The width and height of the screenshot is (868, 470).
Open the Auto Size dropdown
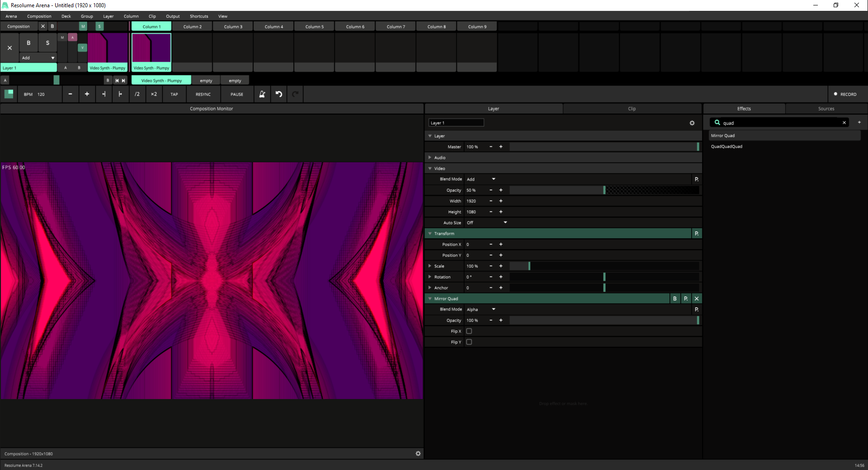coord(486,223)
